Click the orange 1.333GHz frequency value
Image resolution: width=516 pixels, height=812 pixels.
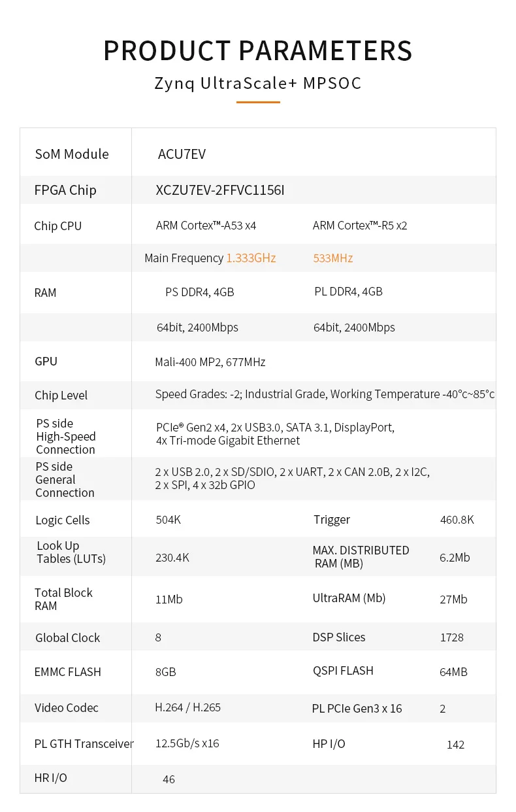[x=251, y=258]
